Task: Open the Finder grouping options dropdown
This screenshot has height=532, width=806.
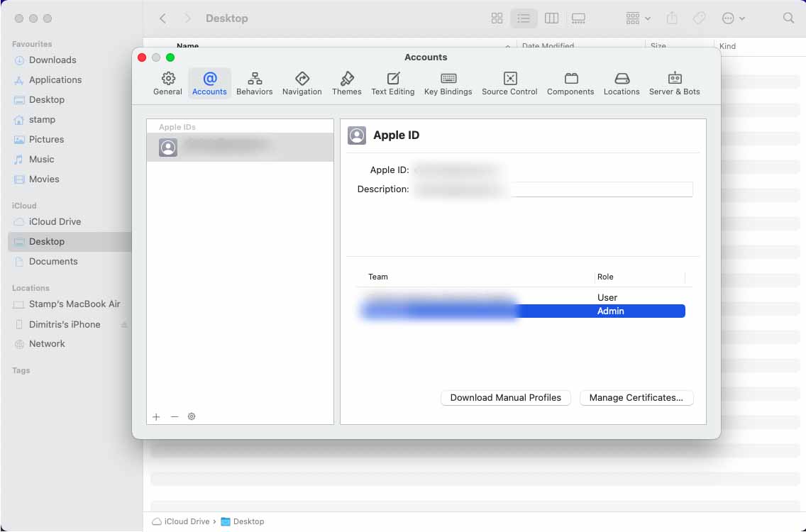Action: pos(636,18)
